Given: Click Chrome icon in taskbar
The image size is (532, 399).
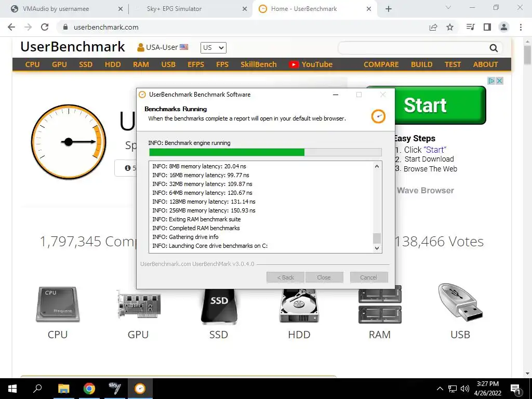Looking at the screenshot, I should pos(89,389).
